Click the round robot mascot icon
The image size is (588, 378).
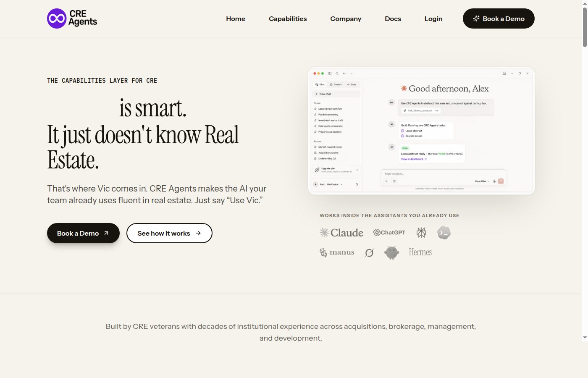pyautogui.click(x=391, y=252)
